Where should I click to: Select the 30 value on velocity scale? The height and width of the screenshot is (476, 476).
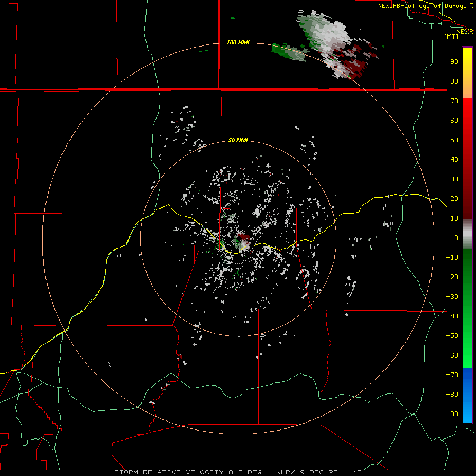(454, 179)
